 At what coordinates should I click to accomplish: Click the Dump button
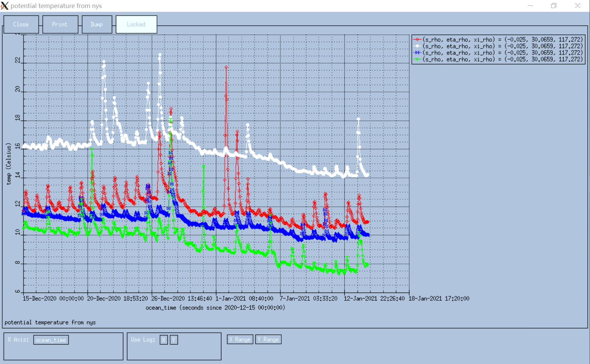pyautogui.click(x=97, y=25)
